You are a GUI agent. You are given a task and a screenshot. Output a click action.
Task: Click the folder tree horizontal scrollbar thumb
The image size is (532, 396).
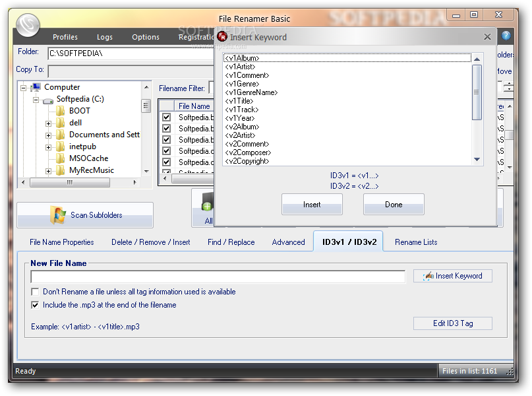pos(70,182)
